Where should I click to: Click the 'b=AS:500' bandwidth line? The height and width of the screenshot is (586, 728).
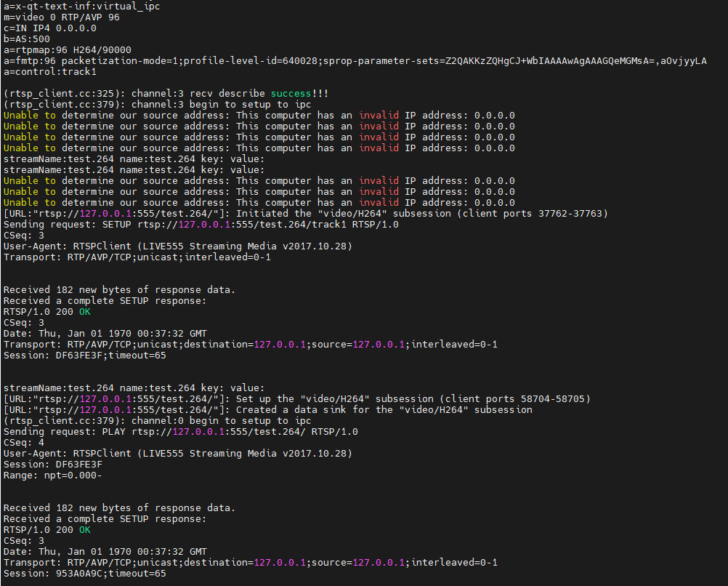coord(26,39)
